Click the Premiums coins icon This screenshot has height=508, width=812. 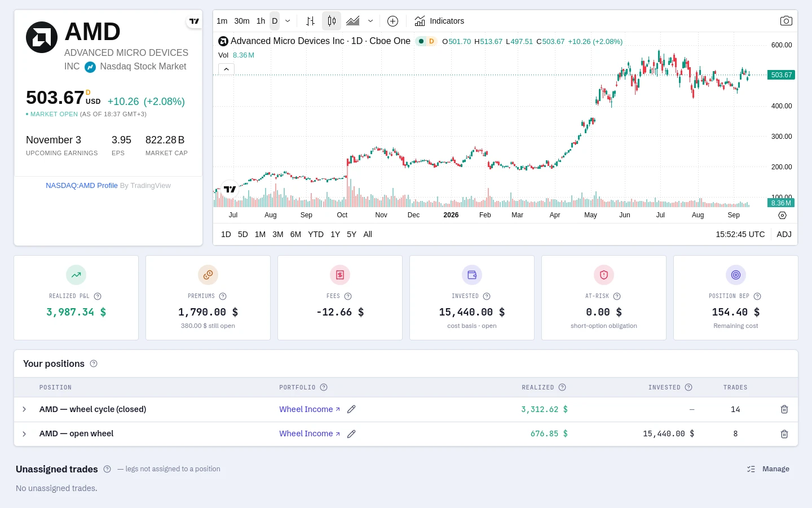click(x=208, y=275)
